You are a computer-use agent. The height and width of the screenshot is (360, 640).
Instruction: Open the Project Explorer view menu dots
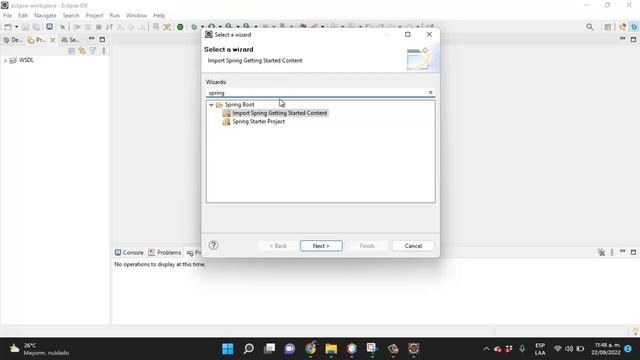pos(104,51)
